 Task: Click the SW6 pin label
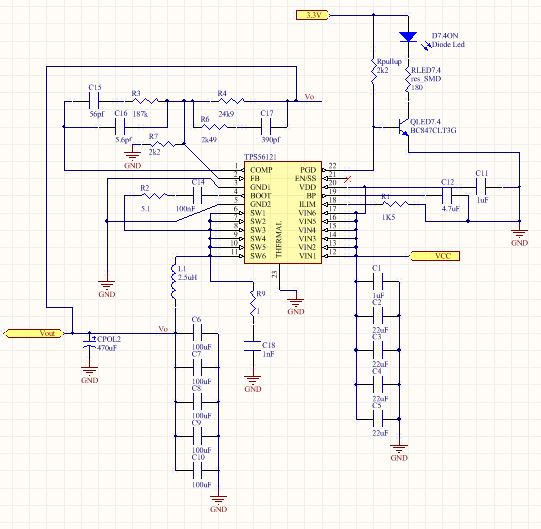tap(258, 256)
